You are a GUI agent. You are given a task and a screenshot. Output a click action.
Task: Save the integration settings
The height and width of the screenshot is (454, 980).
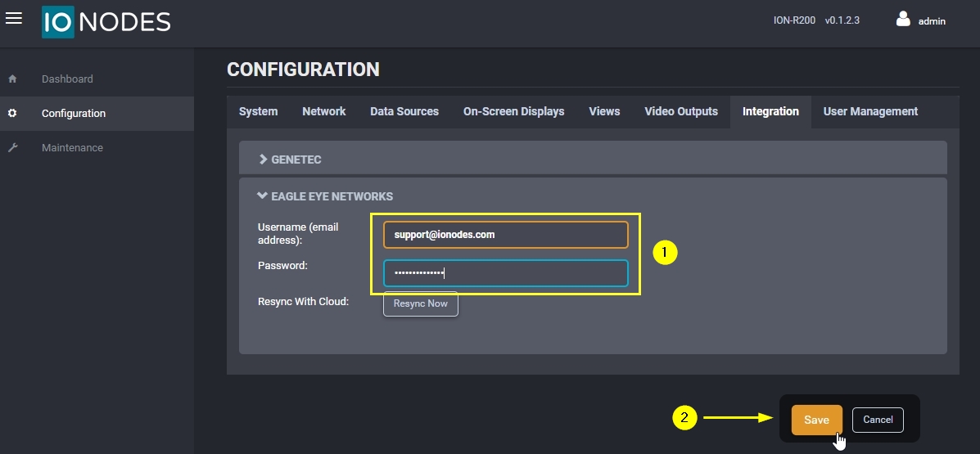pyautogui.click(x=816, y=420)
